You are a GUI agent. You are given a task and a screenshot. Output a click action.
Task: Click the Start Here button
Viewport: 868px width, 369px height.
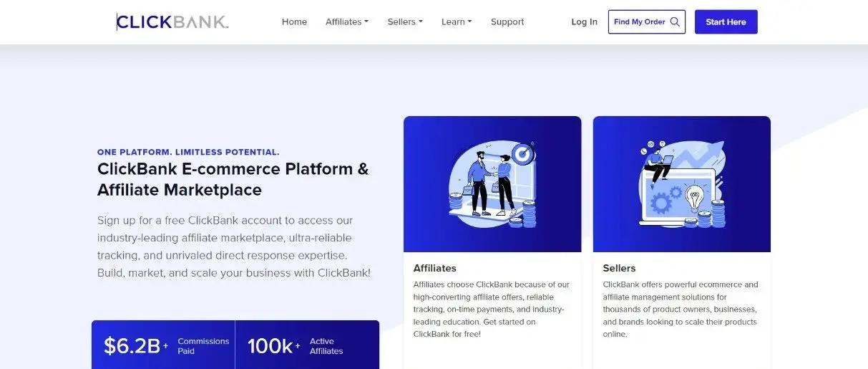[726, 22]
